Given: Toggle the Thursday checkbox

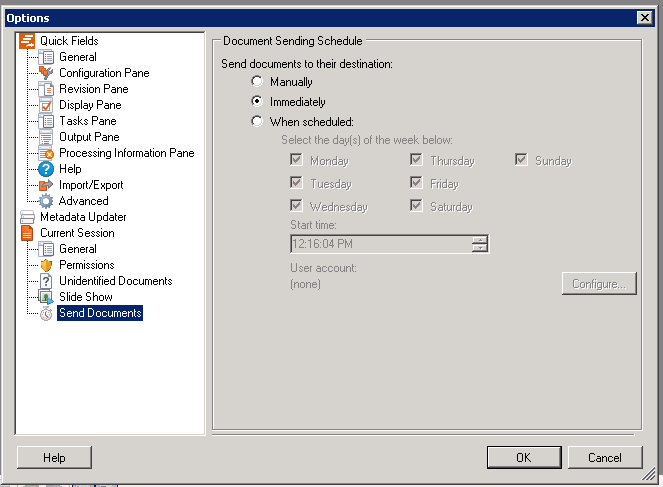Looking at the screenshot, I should click(416, 160).
